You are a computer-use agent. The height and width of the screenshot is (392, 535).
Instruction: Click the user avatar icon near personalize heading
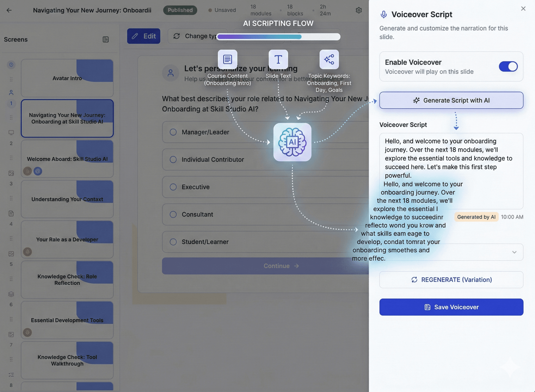pos(171,73)
